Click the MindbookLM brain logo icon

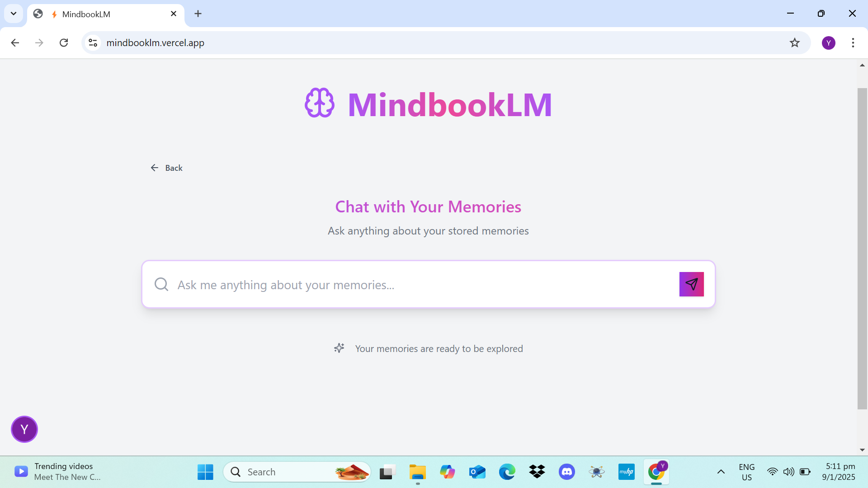320,103
